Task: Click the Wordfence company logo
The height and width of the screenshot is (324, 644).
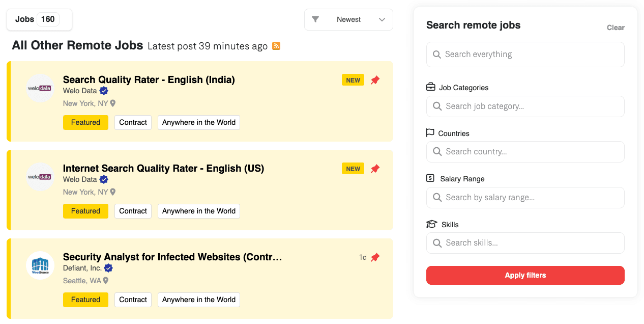Action: click(x=40, y=265)
